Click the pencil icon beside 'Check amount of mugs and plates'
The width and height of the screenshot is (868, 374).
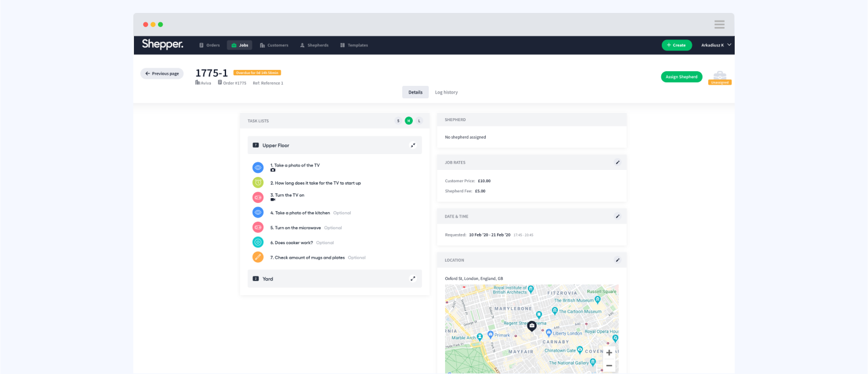257,257
